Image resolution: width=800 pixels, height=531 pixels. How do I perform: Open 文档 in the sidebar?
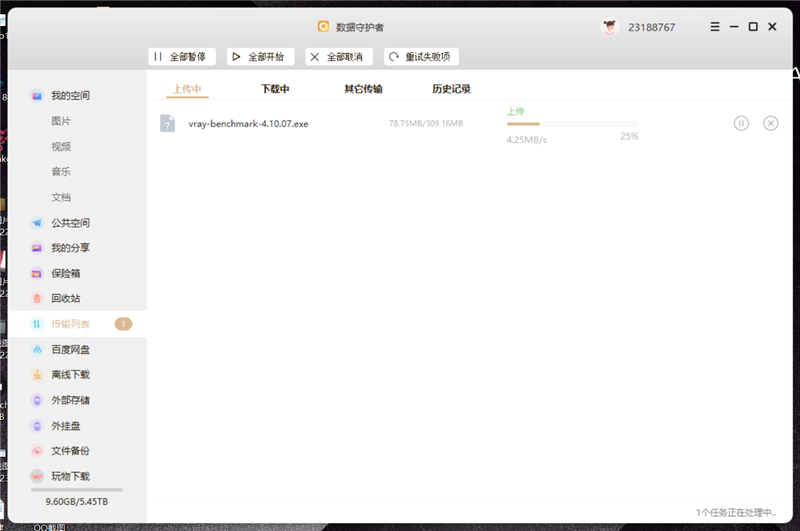(61, 197)
